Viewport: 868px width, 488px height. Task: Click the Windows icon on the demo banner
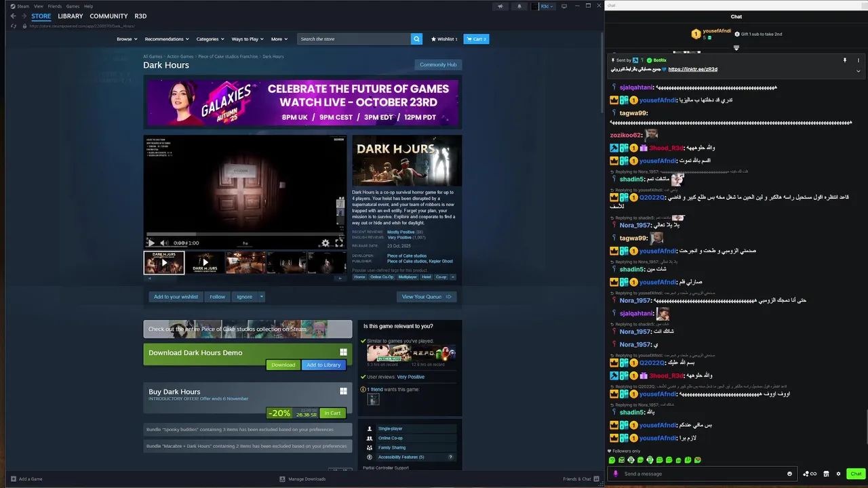343,352
